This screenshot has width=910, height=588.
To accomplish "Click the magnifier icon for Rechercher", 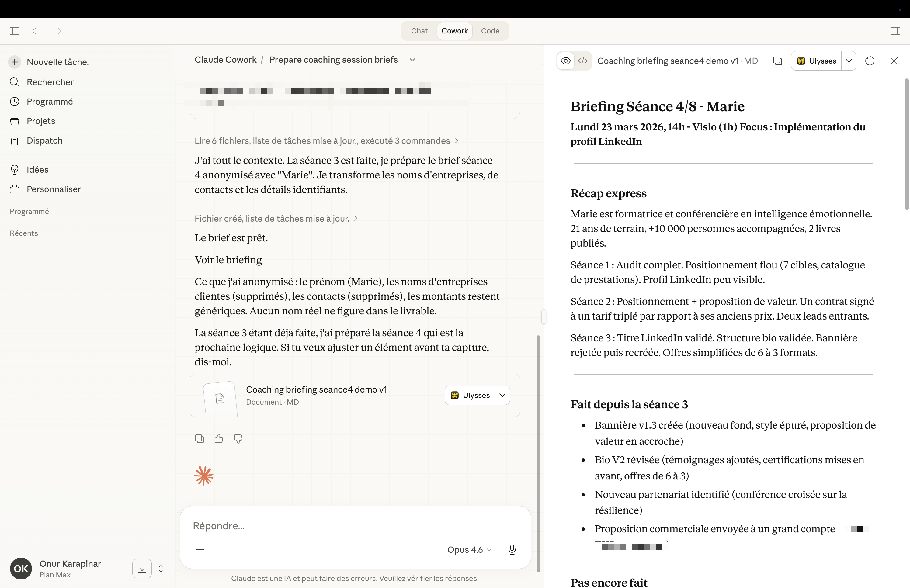I will click(15, 82).
